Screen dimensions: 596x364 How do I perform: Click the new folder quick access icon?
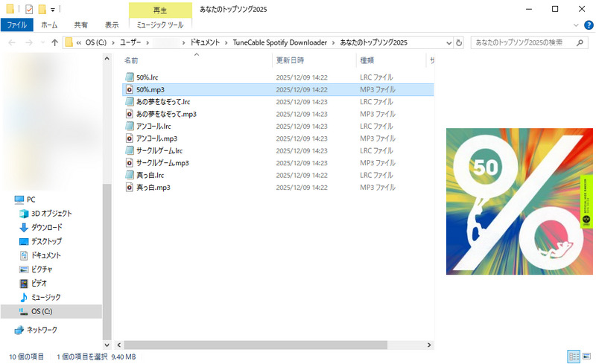[x=42, y=9]
